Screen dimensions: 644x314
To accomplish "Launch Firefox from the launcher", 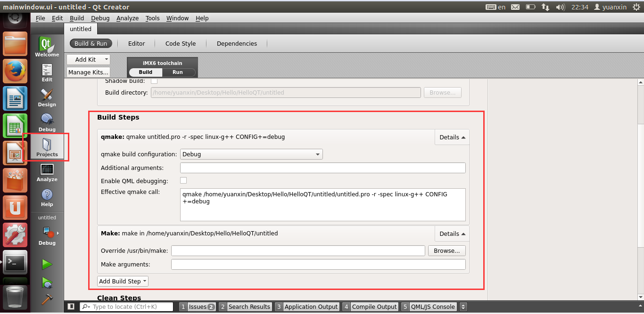I will [x=15, y=71].
